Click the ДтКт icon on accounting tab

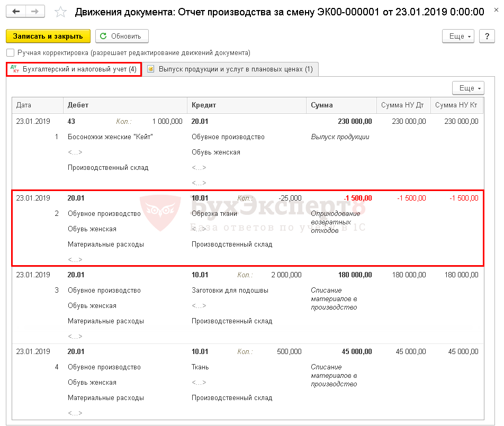pyautogui.click(x=15, y=69)
